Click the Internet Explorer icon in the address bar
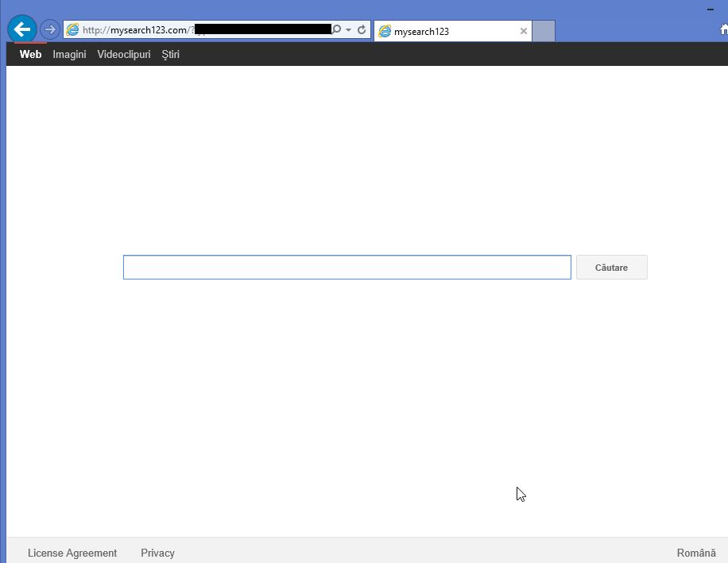 [x=72, y=29]
